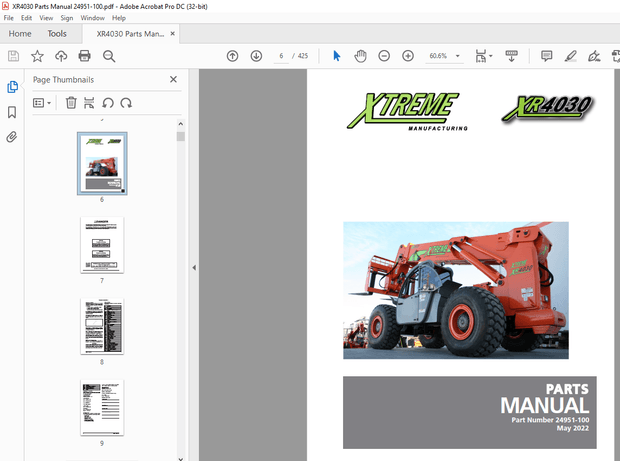Click the upload to cloud icon
Screen dimensions: 620x461
[61, 56]
